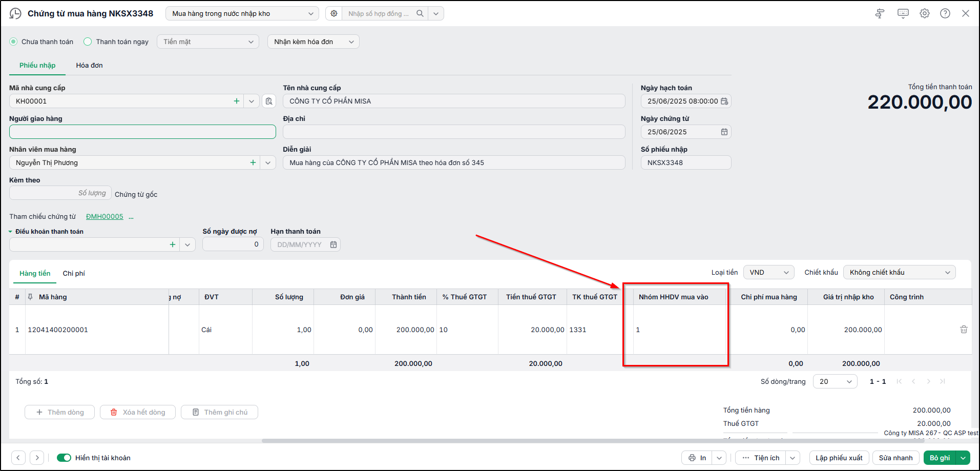Click the Xóa hết dòng button

click(138, 412)
